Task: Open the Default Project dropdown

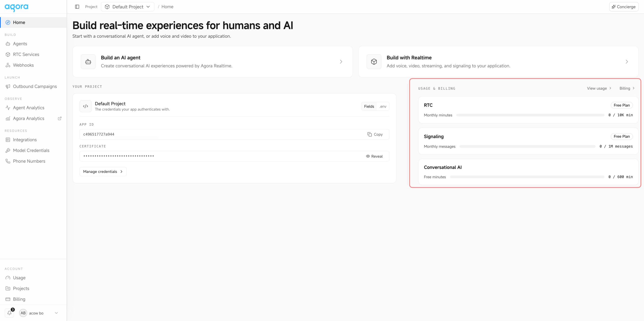Action: (128, 7)
